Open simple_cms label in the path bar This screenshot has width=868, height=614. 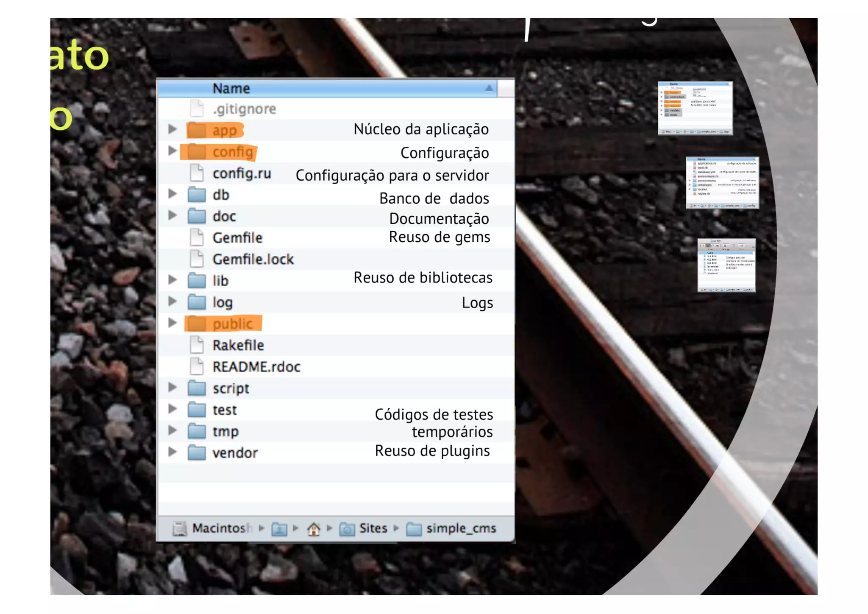click(x=461, y=528)
